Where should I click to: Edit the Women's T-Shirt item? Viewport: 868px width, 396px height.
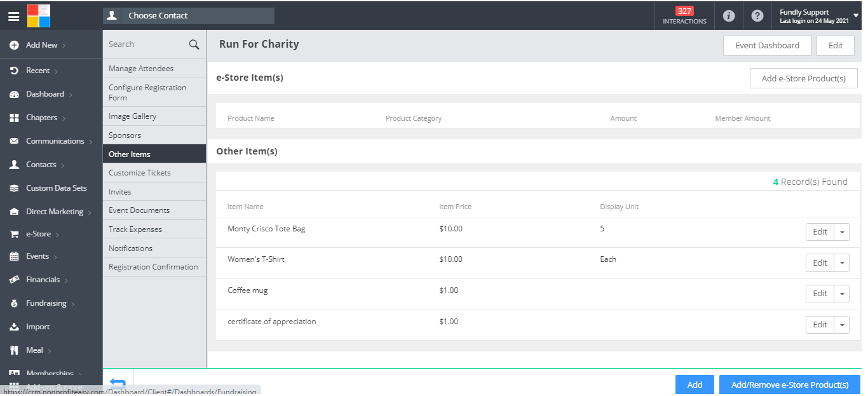820,263
